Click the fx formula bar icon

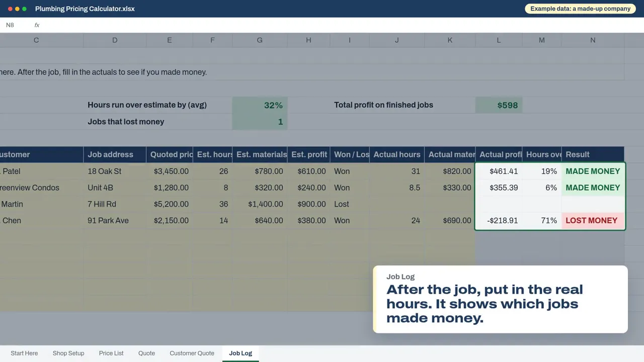37,25
